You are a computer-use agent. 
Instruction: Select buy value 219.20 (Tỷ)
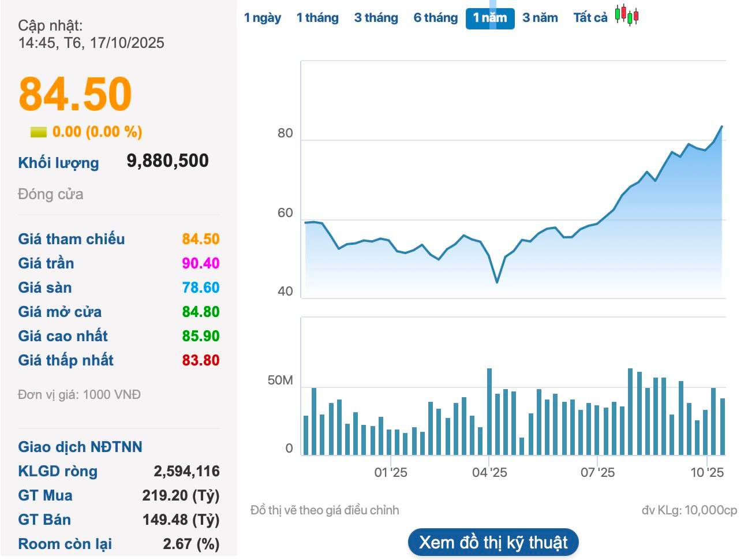(x=181, y=495)
